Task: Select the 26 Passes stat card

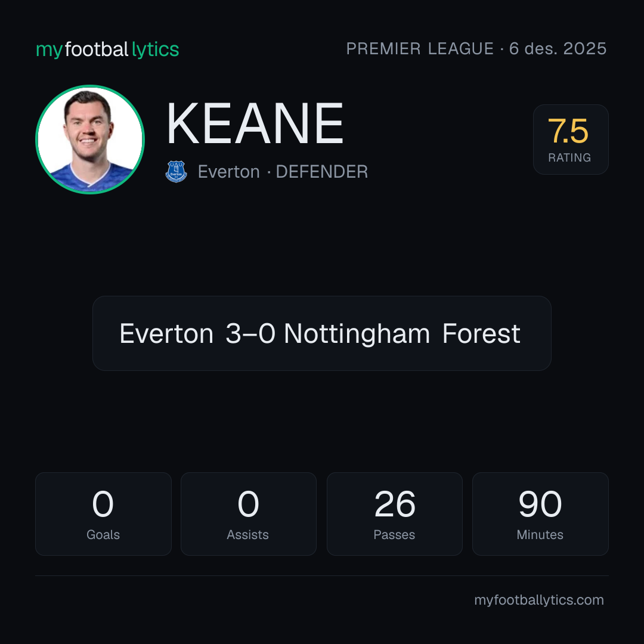Action: pos(394,514)
